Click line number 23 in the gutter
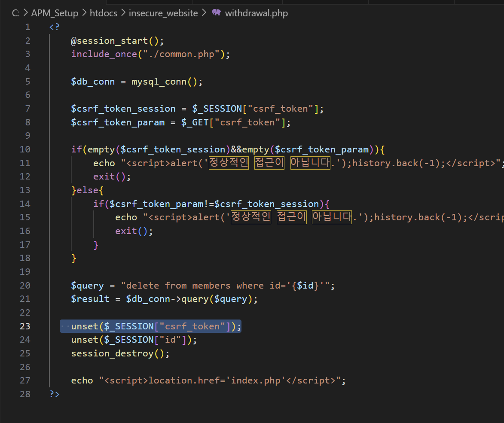Viewport: 504px width, 423px height. click(25, 326)
